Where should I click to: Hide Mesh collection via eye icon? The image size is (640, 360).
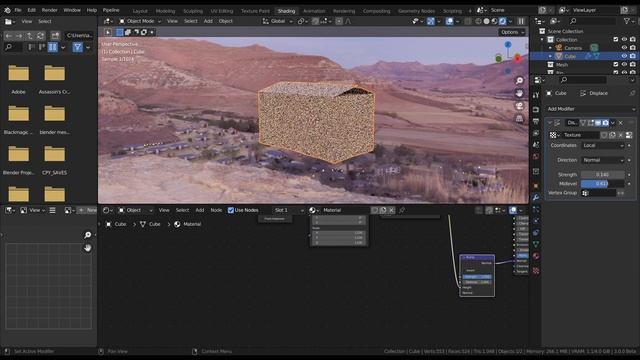(x=624, y=64)
